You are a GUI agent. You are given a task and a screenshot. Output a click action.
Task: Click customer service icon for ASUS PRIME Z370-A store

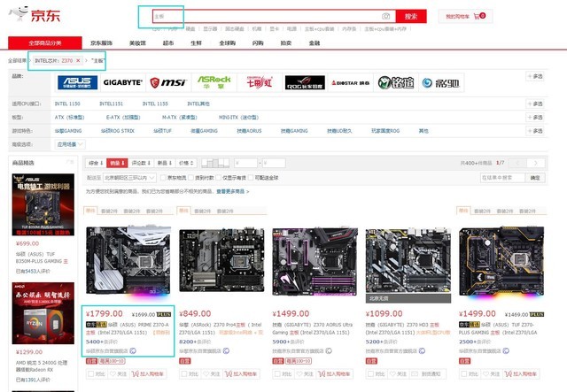(x=133, y=350)
